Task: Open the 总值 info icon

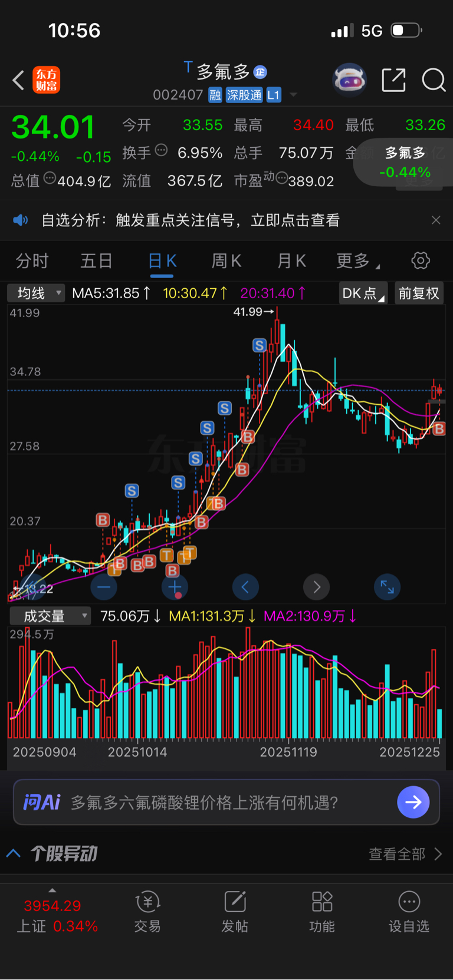Action: coord(50,178)
